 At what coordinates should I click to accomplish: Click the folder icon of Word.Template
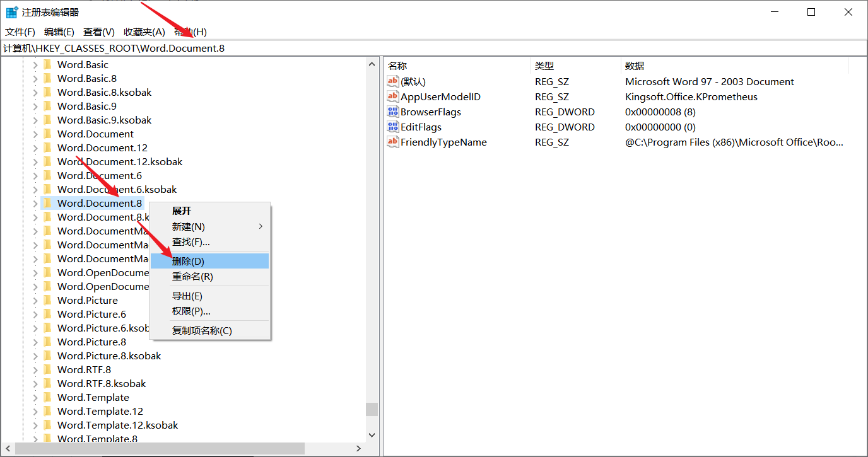coord(47,397)
